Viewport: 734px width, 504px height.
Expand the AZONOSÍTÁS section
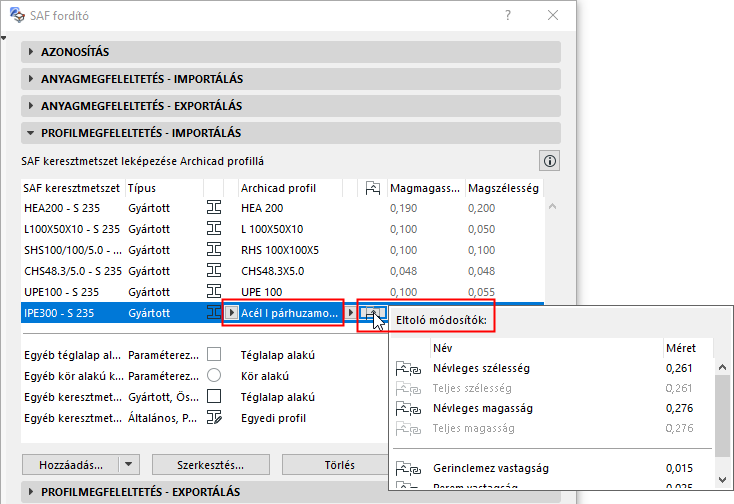tap(291, 51)
